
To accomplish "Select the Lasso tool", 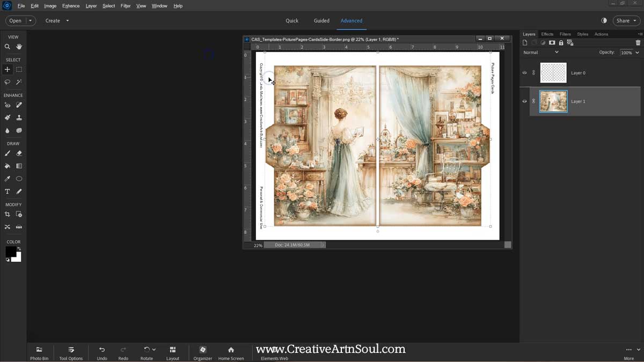I will (8, 82).
